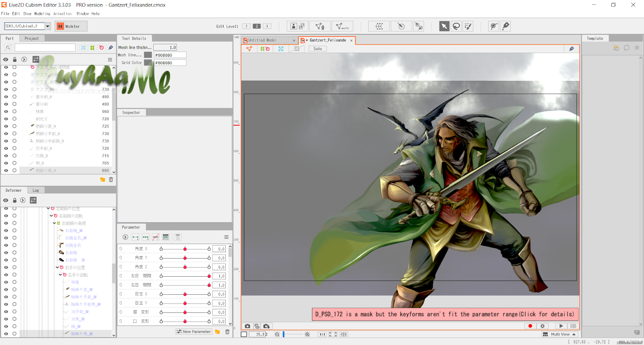Toggle Edit Level 3
The image size is (644, 345).
267,26
